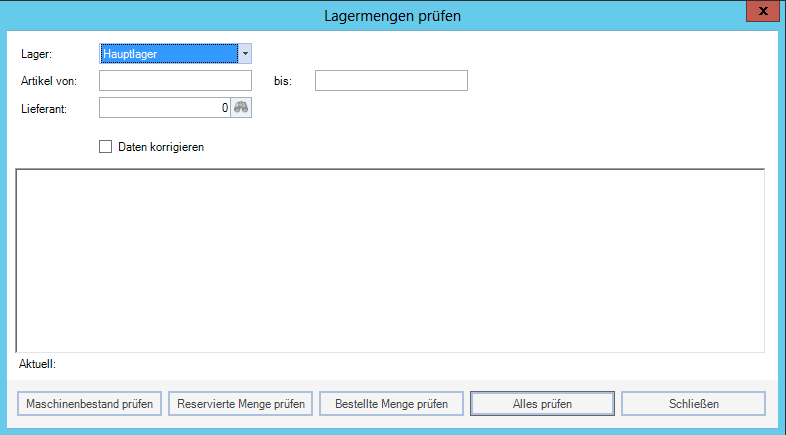Expand the Lager dropdown arrow

[x=245, y=53]
